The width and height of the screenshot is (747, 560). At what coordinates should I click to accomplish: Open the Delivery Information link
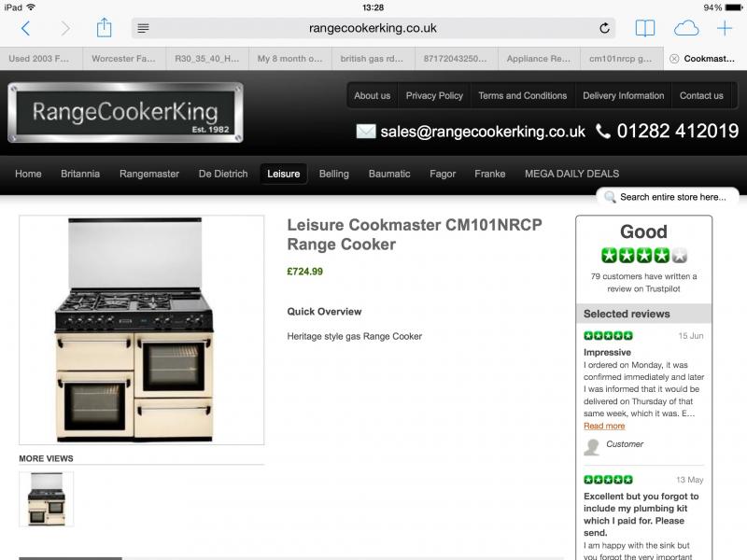coord(623,96)
